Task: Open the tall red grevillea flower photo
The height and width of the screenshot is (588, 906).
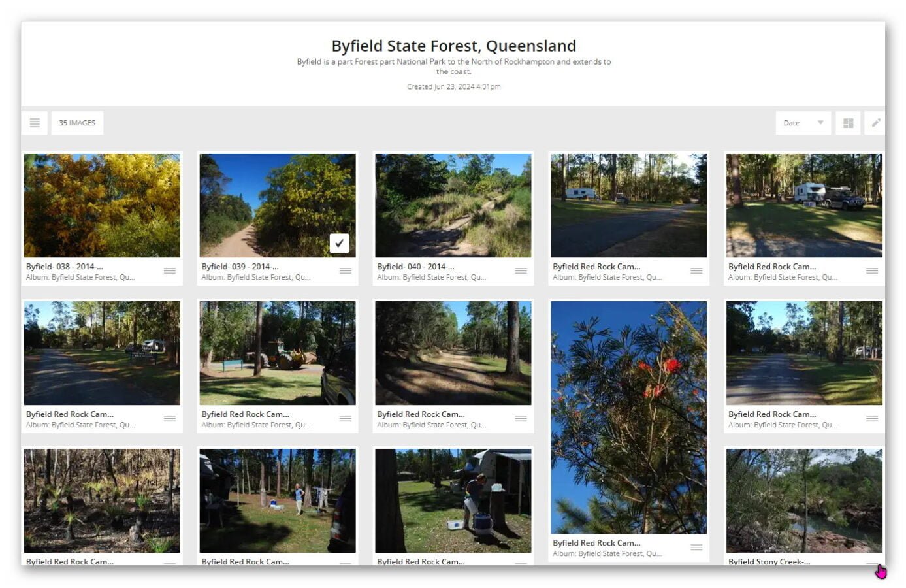Action: pyautogui.click(x=628, y=417)
